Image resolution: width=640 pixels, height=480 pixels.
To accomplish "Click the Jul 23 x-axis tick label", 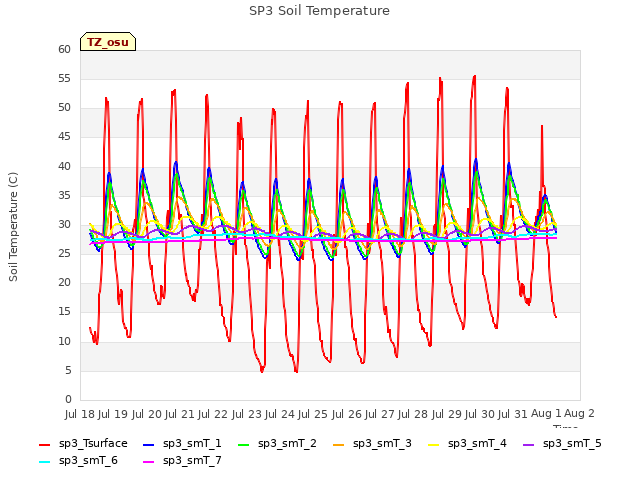I will coord(248,414).
